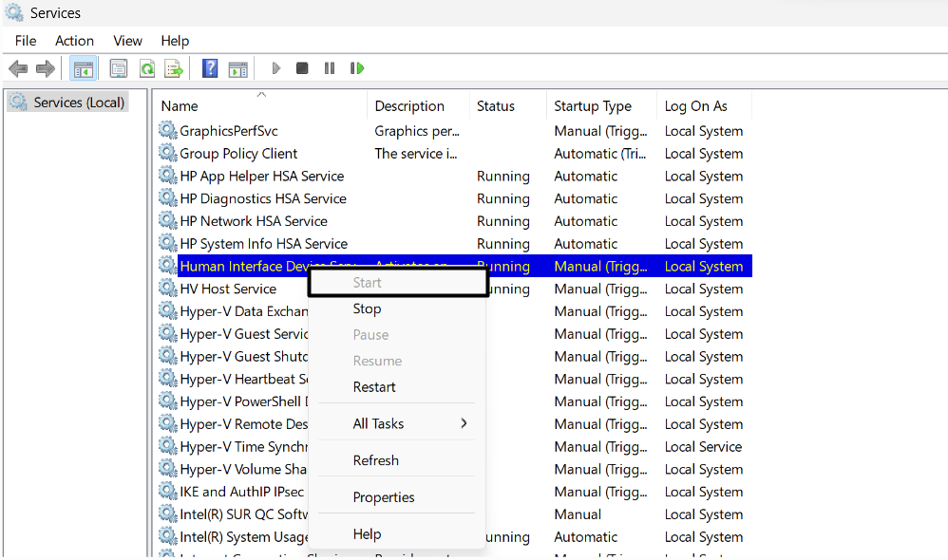
Task: Open Properties from the context menu
Action: pyautogui.click(x=384, y=497)
